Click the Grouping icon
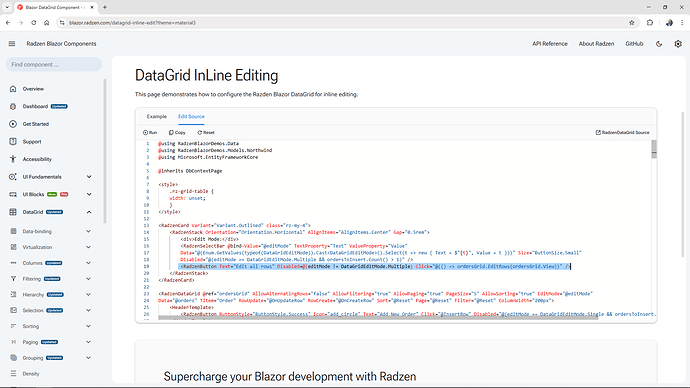This screenshot has height=388, width=690. pos(14,358)
